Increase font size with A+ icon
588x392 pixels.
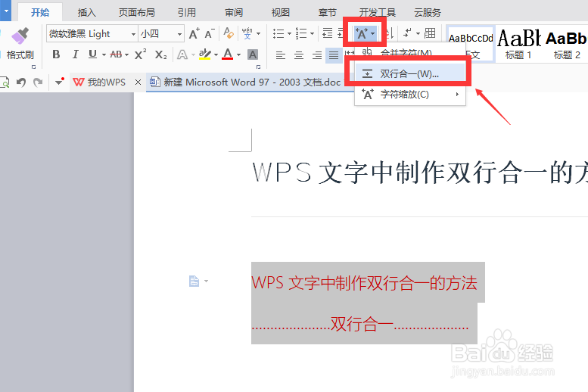194,34
